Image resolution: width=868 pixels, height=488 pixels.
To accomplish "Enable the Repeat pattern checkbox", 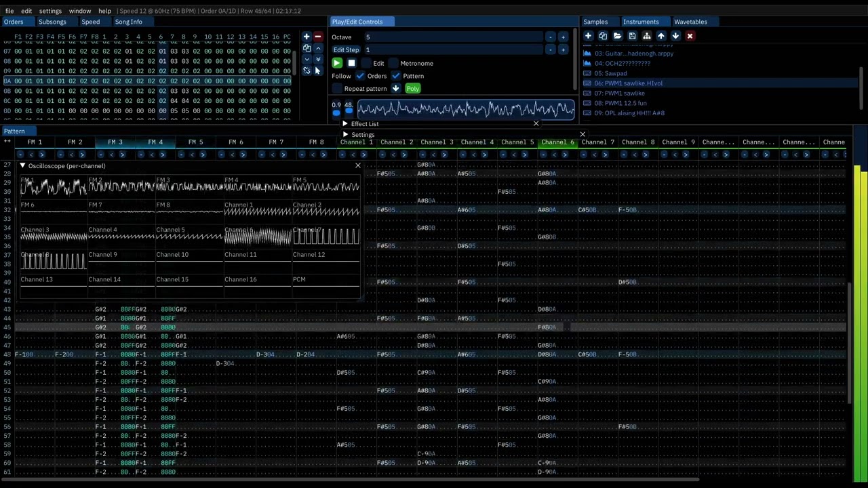I will coord(337,89).
